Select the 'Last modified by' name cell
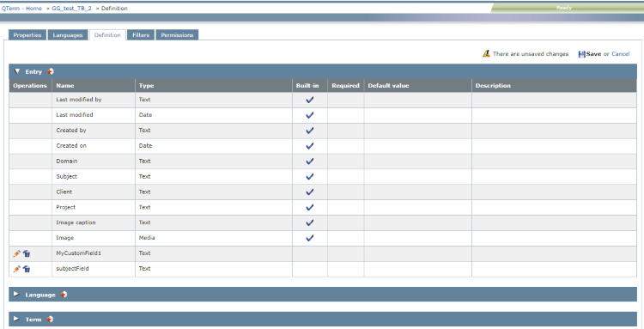This screenshot has width=644, height=329. pos(94,100)
